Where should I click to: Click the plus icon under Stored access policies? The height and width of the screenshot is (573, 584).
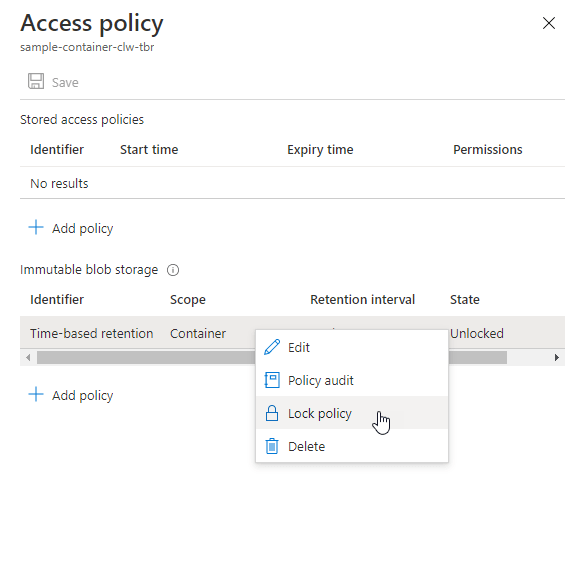36,227
